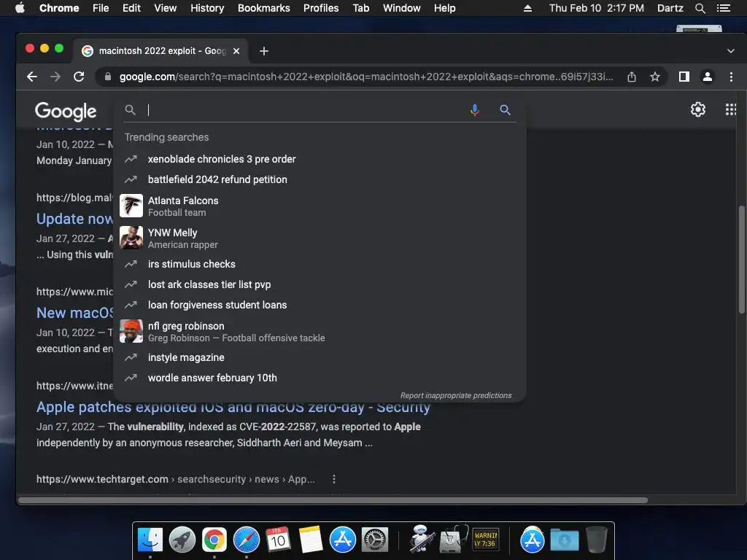Open Control Center list icon
The width and height of the screenshot is (747, 560).
724,8
